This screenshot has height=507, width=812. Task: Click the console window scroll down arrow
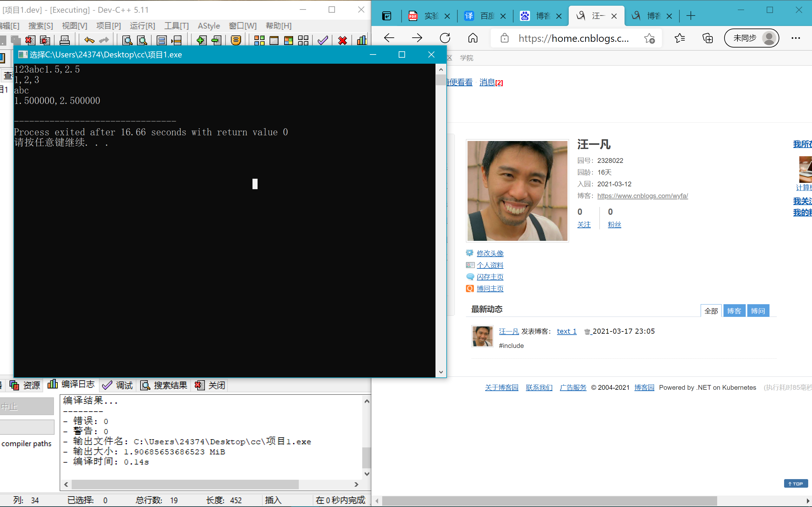tap(441, 372)
